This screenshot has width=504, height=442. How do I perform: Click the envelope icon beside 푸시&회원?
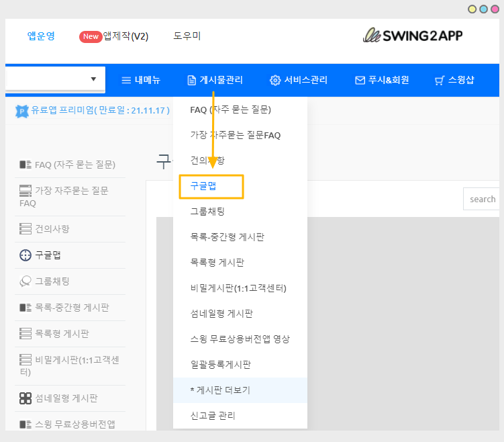coord(360,81)
